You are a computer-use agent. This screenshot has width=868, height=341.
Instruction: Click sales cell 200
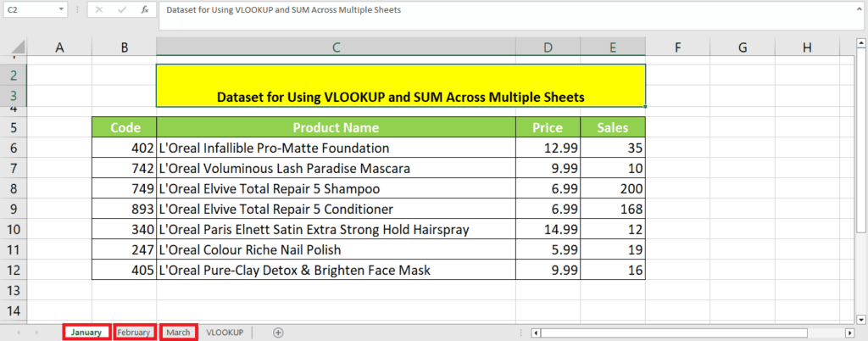point(613,189)
